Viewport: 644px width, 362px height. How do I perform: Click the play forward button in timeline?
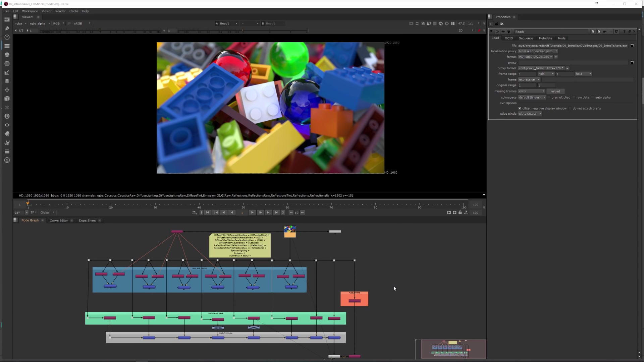252,213
